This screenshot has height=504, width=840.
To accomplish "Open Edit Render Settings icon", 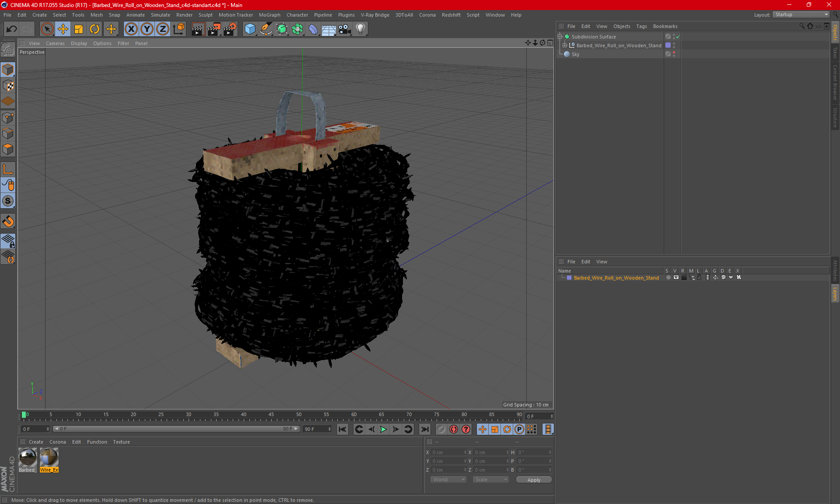I will pyautogui.click(x=230, y=29).
